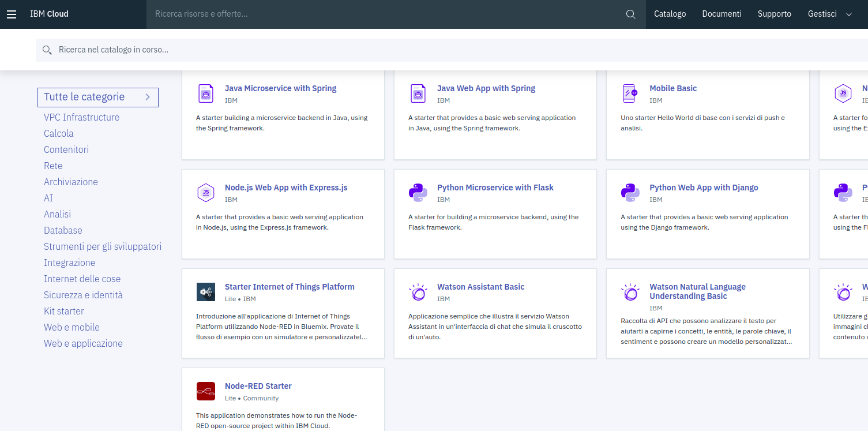
Task: Open the Python Web App with Django starter
Action: point(704,187)
